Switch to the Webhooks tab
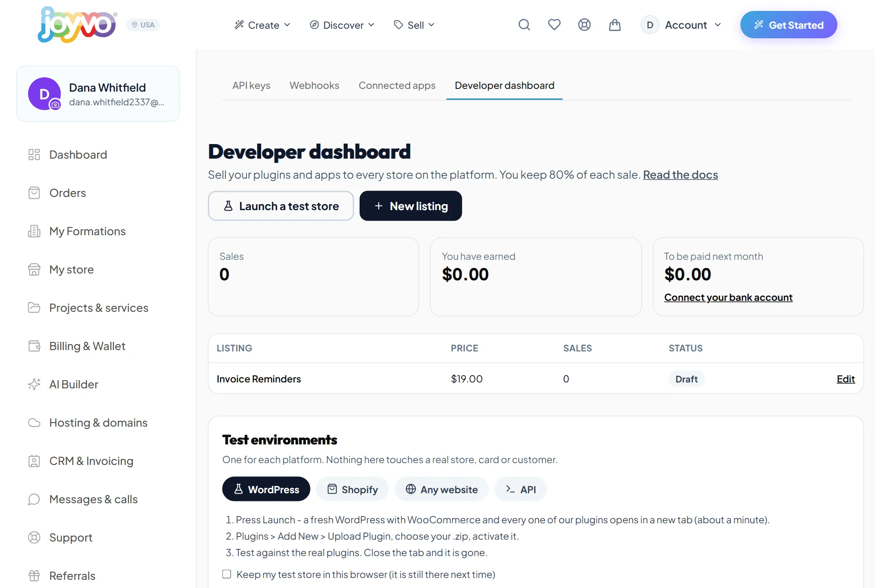875x588 pixels. (x=314, y=85)
